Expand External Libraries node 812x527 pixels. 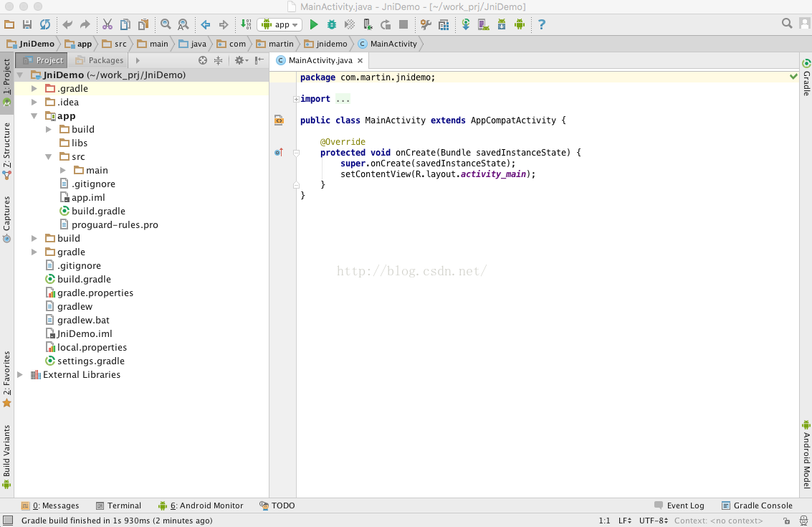(20, 375)
